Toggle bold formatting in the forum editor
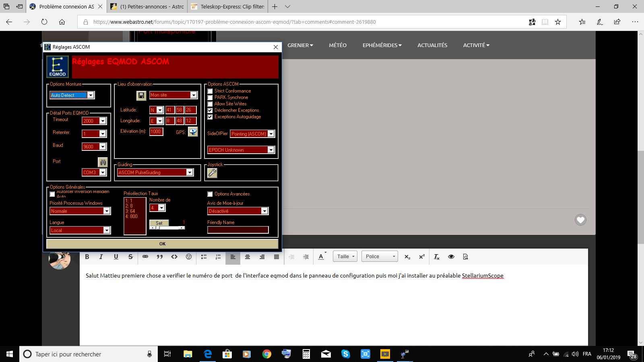 coord(87,257)
